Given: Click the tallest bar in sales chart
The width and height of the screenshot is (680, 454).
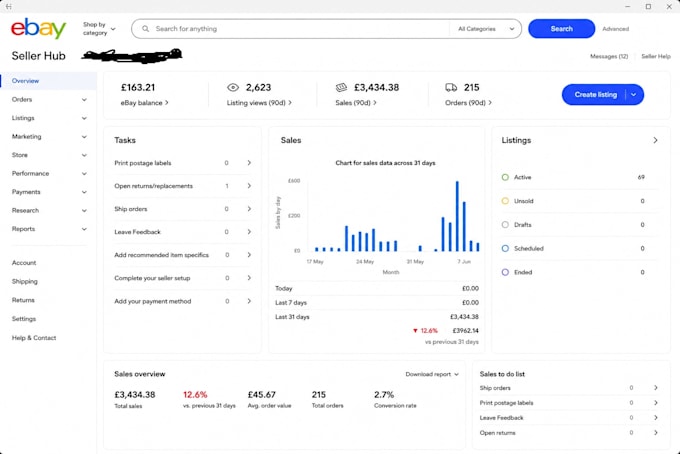Looking at the screenshot, I should (x=457, y=216).
